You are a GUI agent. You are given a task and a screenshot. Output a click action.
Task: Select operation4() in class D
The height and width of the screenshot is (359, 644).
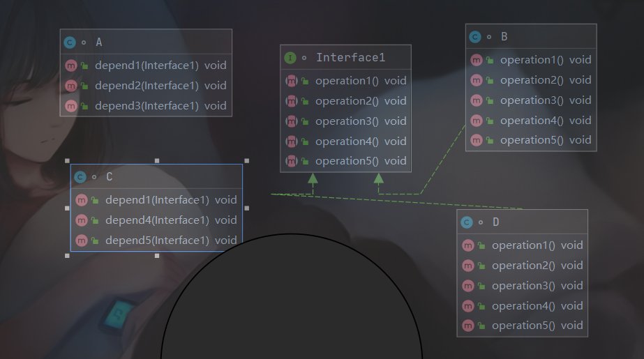pos(523,305)
